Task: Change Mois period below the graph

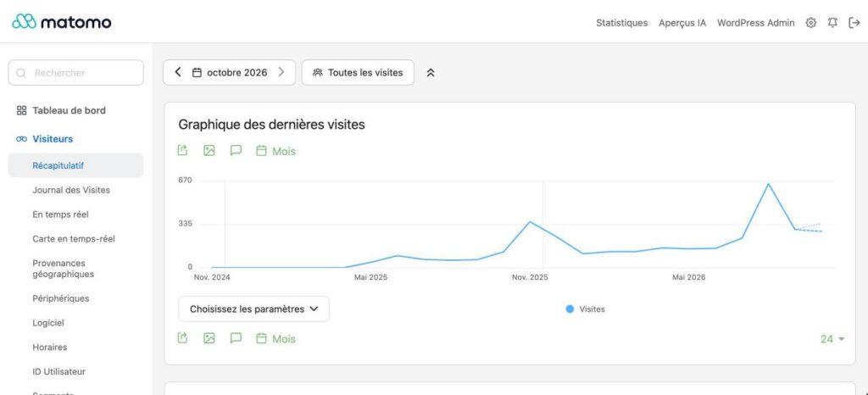Action: pos(275,338)
